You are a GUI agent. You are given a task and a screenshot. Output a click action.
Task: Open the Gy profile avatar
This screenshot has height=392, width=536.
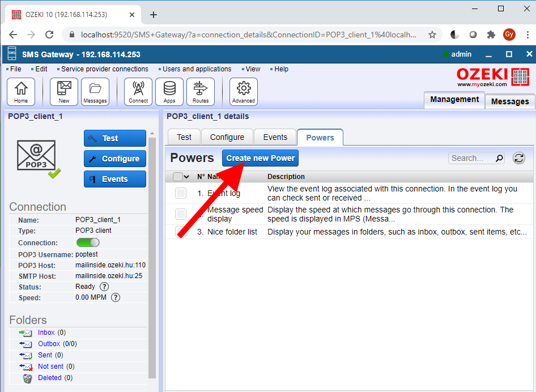(509, 35)
